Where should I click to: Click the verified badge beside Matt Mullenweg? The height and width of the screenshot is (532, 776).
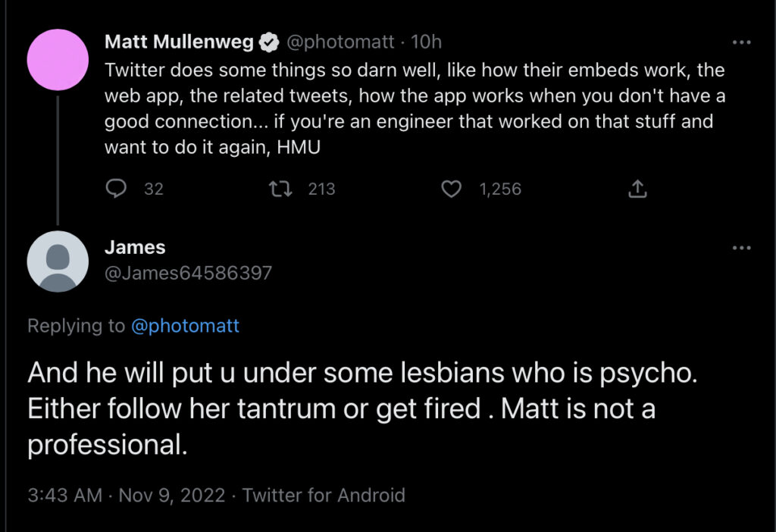[269, 43]
